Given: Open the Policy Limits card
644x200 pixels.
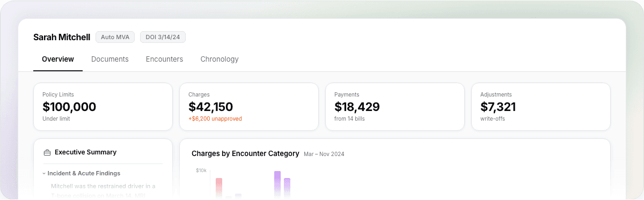Looking at the screenshot, I should point(103,107).
